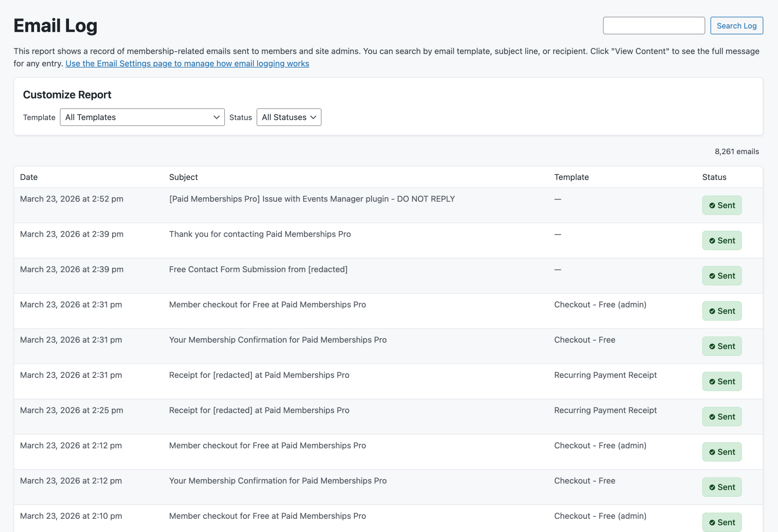
Task: Select the Status column header
Action: click(x=714, y=177)
